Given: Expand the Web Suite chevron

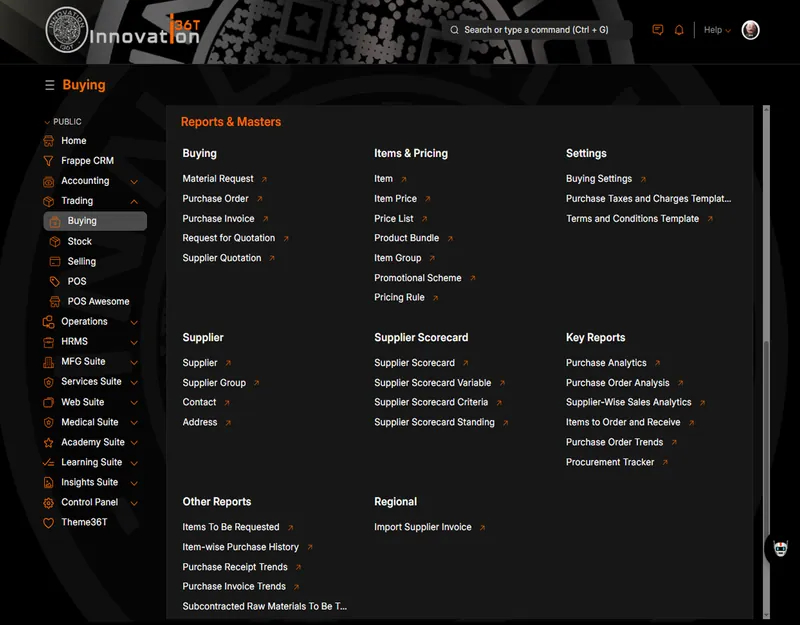Looking at the screenshot, I should [134, 403].
